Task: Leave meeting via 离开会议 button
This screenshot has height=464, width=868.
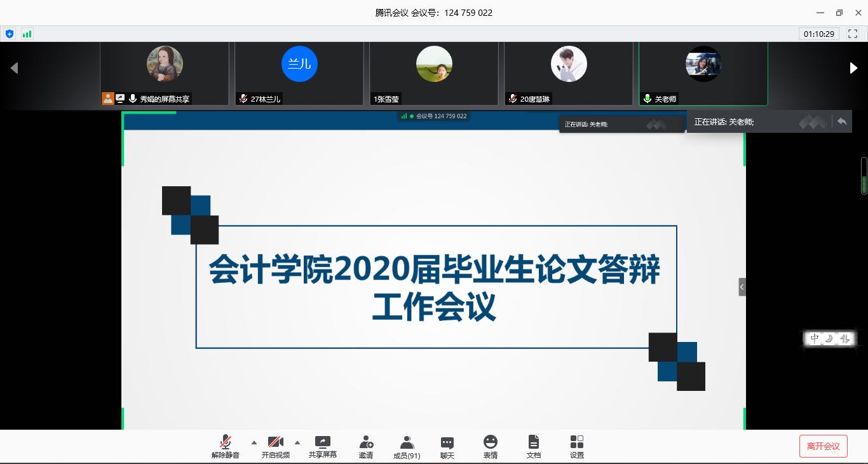Action: coord(824,446)
